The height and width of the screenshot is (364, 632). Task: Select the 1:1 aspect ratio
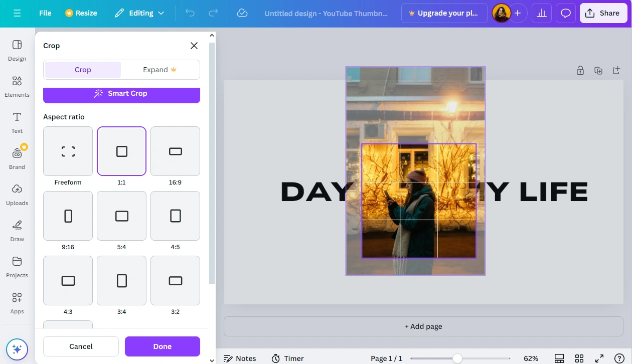(x=121, y=151)
